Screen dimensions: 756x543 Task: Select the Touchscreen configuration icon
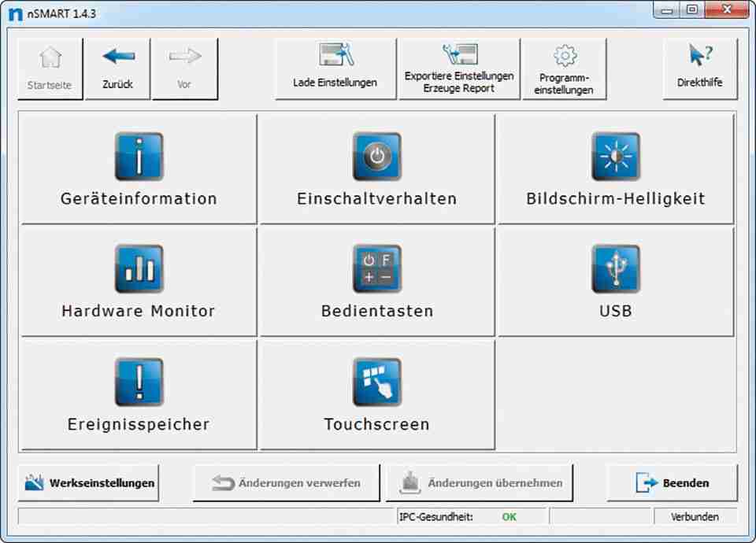point(376,382)
